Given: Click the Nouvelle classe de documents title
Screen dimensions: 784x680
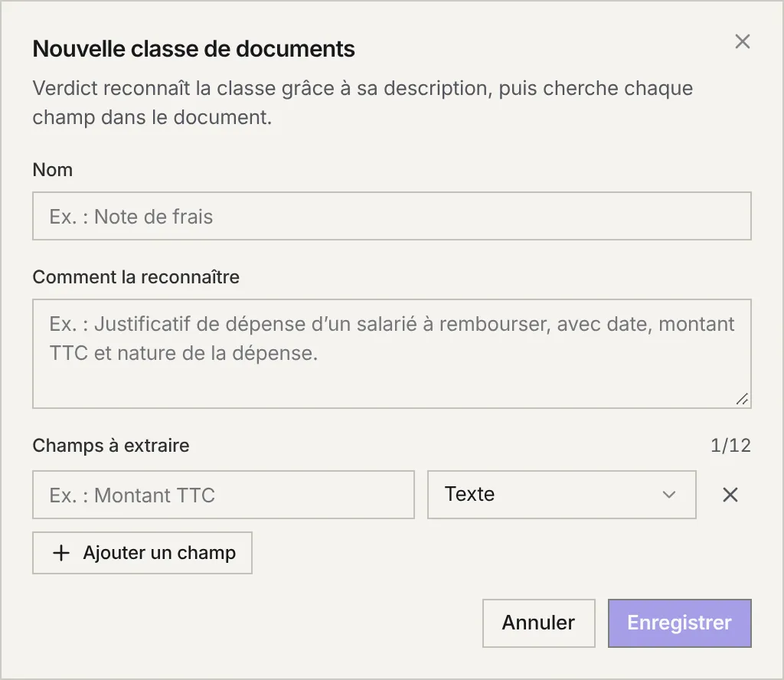Looking at the screenshot, I should point(194,49).
